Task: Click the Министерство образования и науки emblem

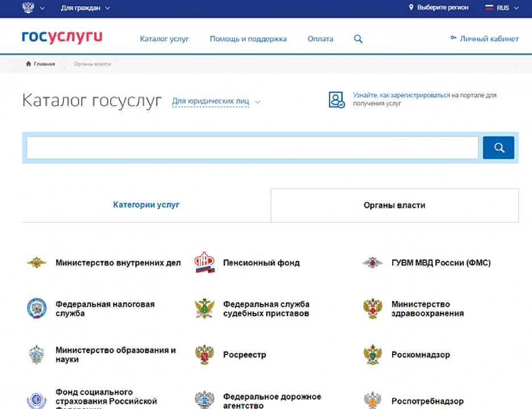Action: (36, 354)
